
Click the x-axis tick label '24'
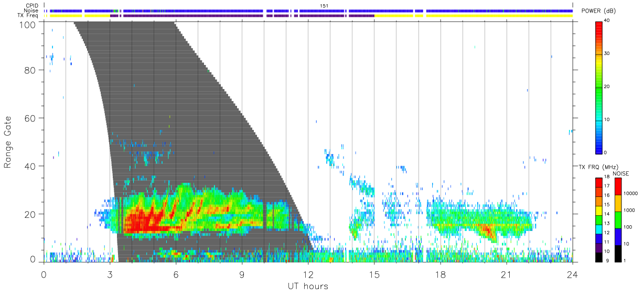coord(573,274)
